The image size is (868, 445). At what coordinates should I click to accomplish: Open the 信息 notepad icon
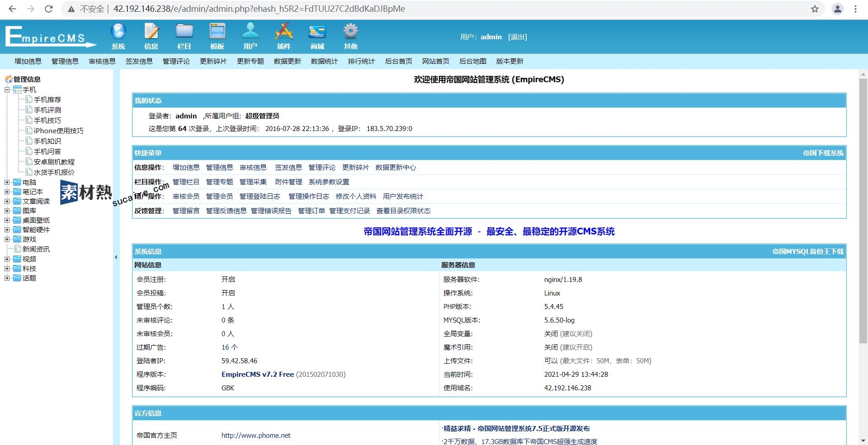point(151,31)
